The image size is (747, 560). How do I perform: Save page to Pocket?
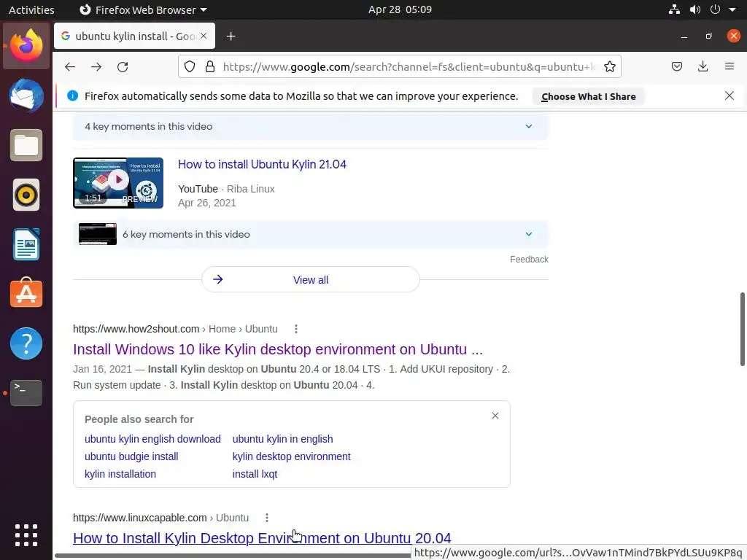pos(676,66)
